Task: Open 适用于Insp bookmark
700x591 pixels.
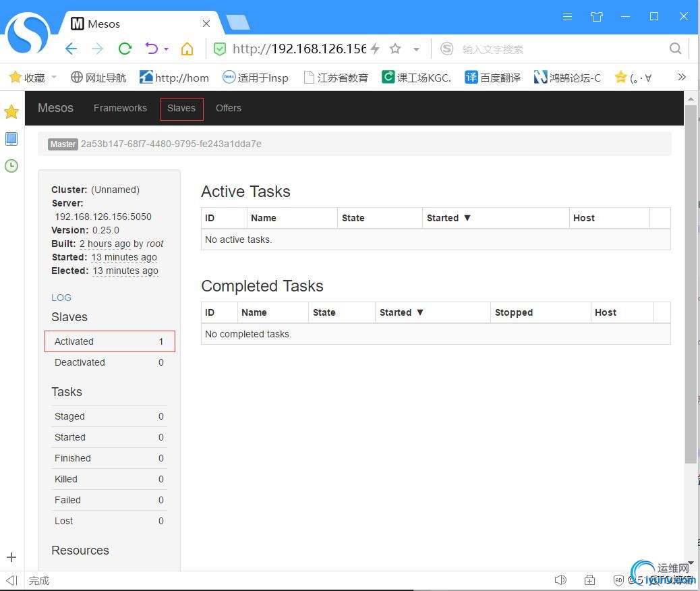Action: pyautogui.click(x=256, y=78)
